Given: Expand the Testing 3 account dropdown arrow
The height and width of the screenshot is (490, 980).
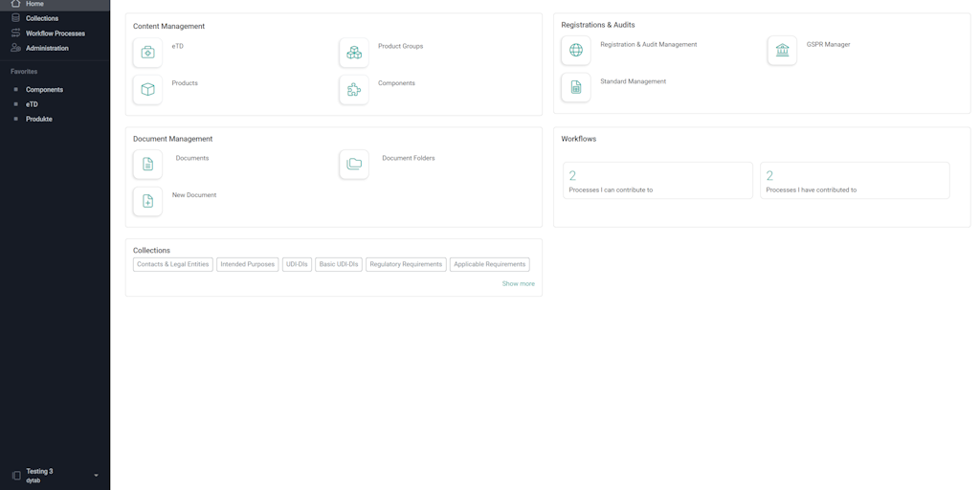Looking at the screenshot, I should pyautogui.click(x=96, y=476).
